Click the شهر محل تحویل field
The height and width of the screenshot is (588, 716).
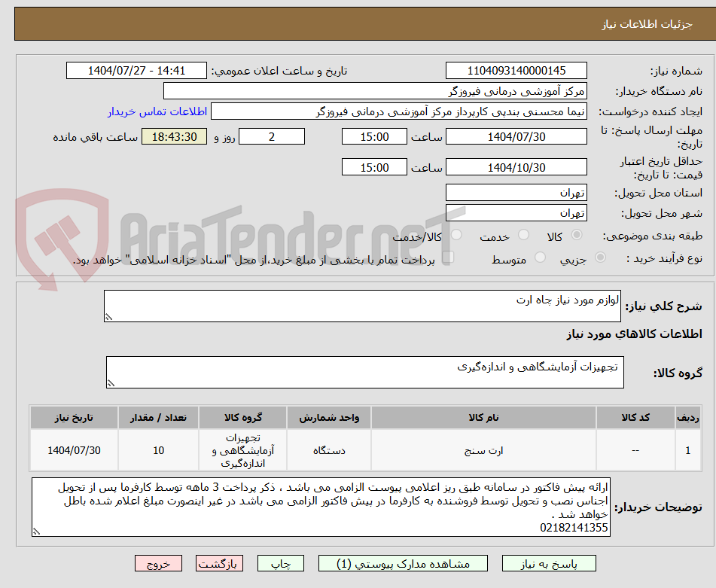516,213
